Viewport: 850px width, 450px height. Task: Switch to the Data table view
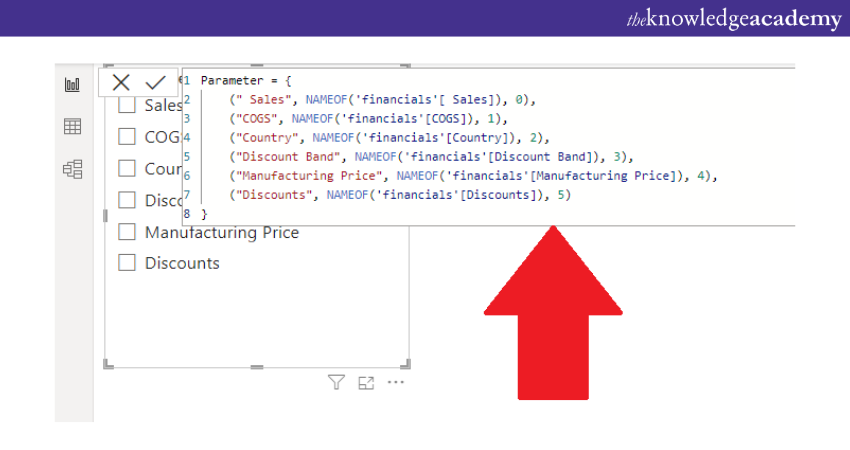click(x=72, y=127)
